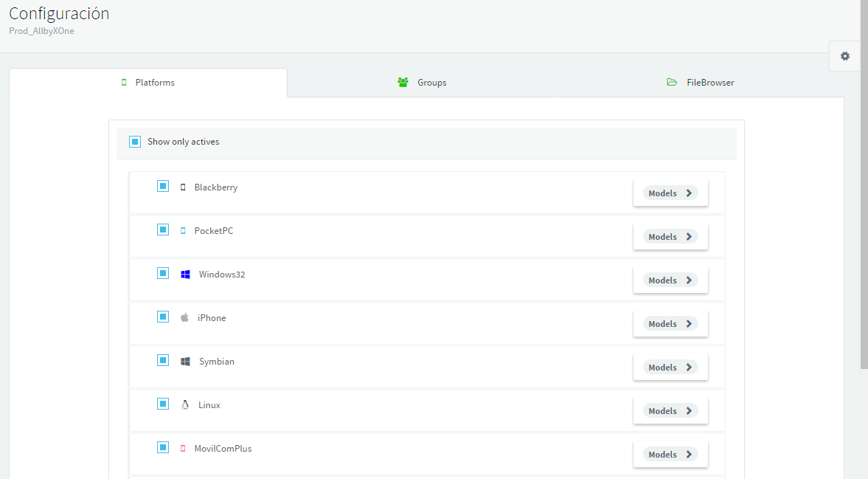Open Models for iPhone
Screen dimensions: 868x479
tap(670, 324)
